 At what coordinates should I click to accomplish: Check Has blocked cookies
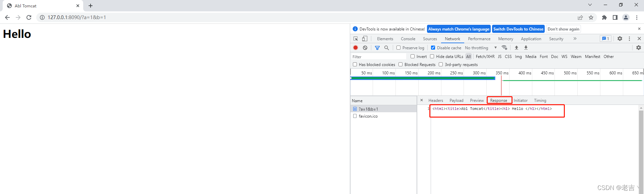[x=355, y=64]
